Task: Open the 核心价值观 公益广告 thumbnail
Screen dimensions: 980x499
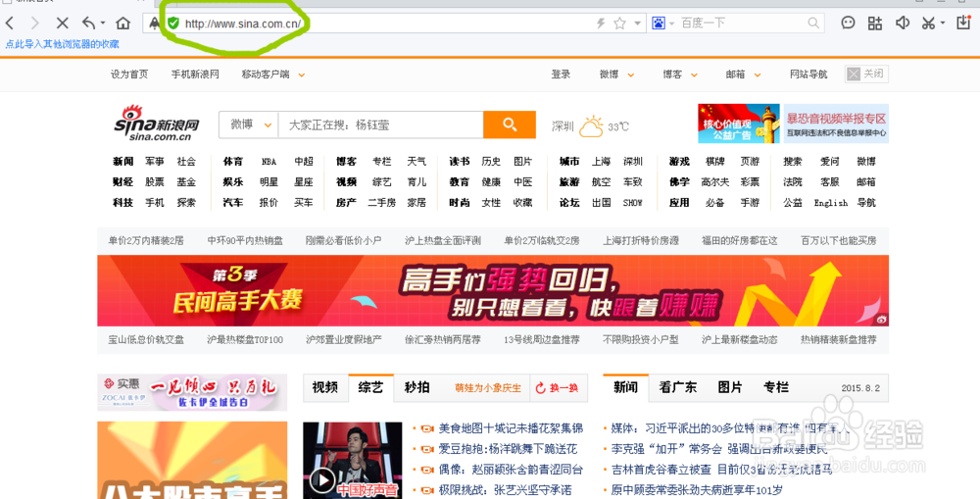Action: coord(739,124)
